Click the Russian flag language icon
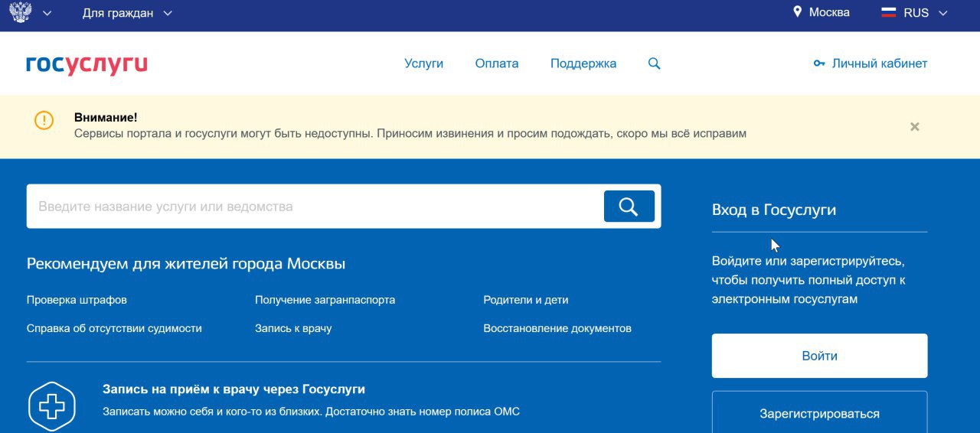980x433 pixels. (889, 13)
